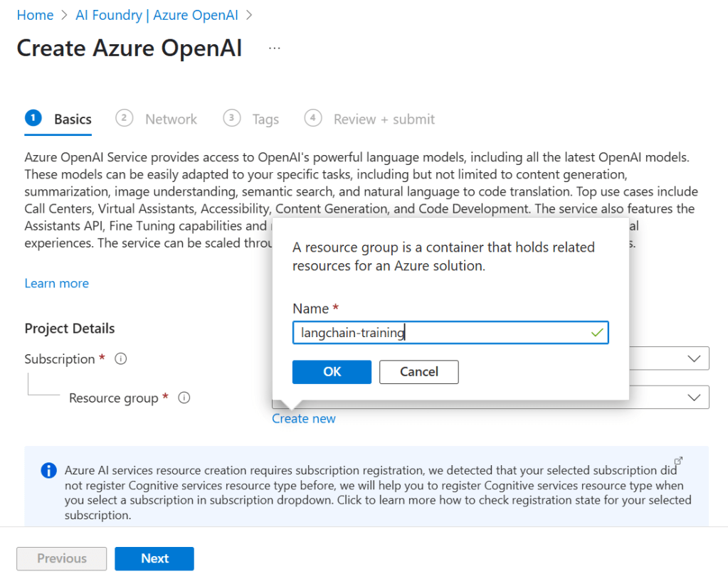The image size is (728, 574).
Task: Expand the Resource group dropdown
Action: pyautogui.click(x=694, y=398)
